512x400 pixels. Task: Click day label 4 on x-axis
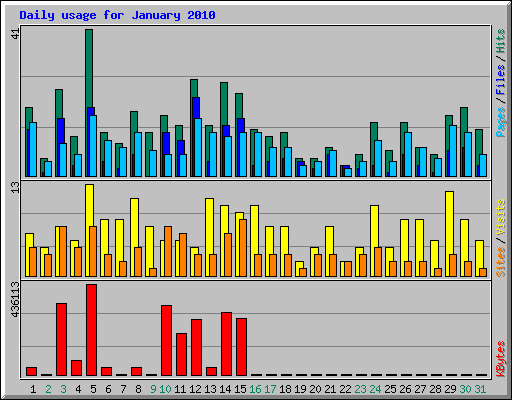click(x=78, y=389)
